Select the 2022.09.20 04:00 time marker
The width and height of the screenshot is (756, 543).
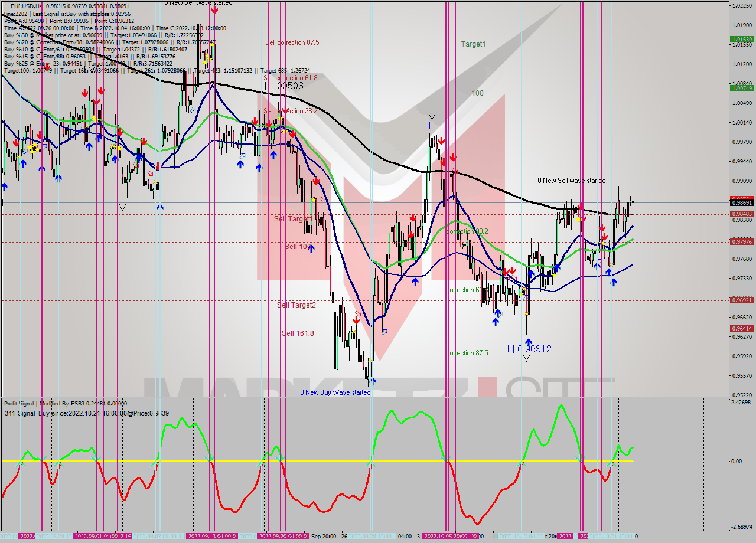tap(282, 536)
